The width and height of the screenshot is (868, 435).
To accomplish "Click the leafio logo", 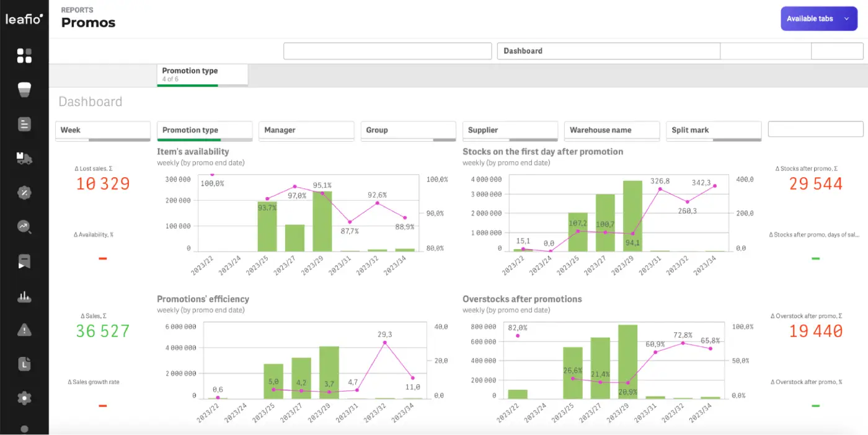I will tap(24, 19).
